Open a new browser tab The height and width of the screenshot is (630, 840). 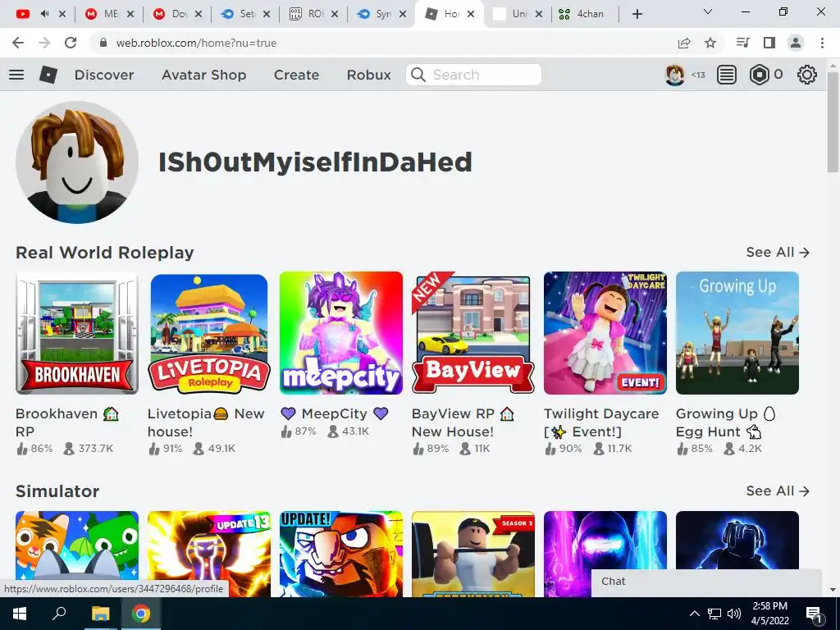pos(637,14)
